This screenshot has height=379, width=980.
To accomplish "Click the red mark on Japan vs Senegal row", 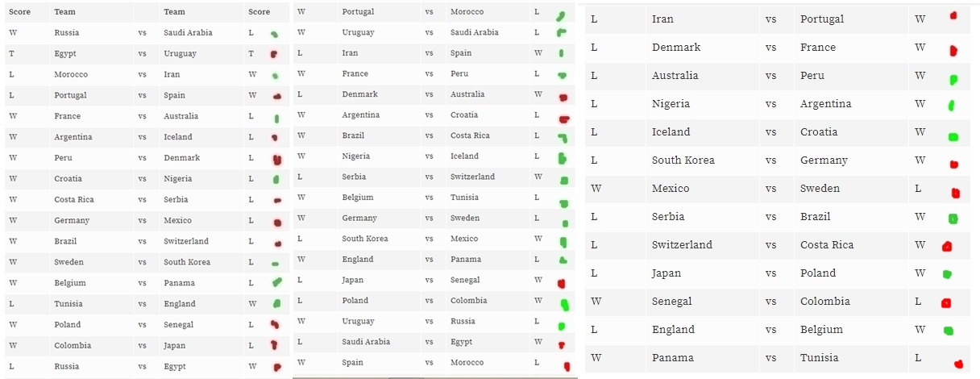I will 561,283.
